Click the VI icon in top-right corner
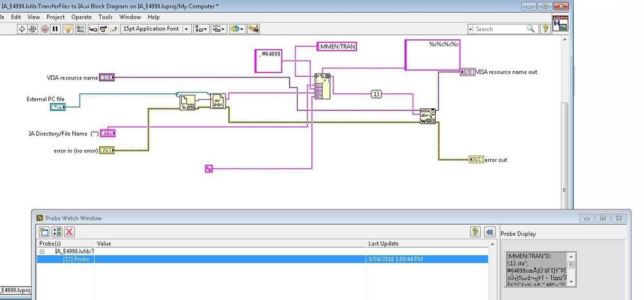 (x=560, y=23)
